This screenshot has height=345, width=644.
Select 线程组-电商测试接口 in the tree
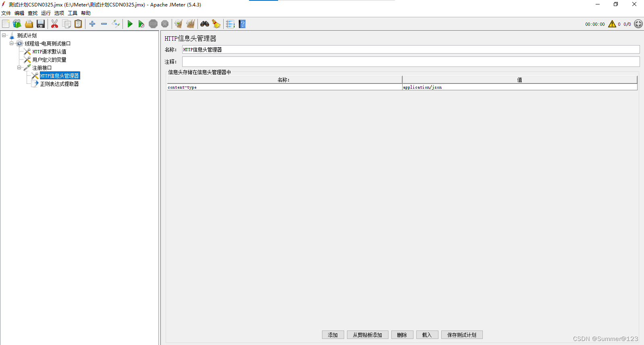tap(48, 44)
